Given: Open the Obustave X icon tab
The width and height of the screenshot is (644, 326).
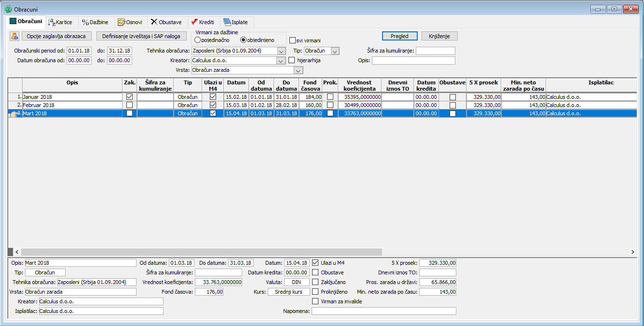Looking at the screenshot, I should pos(154,22).
